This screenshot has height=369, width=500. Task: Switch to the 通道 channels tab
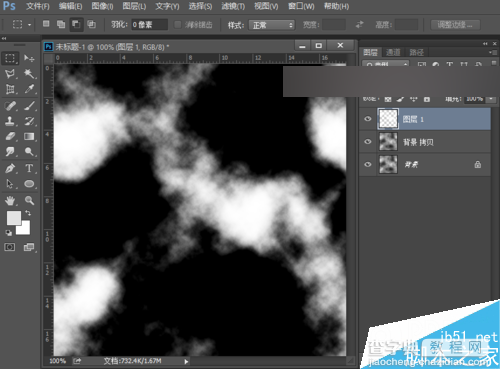pos(393,52)
